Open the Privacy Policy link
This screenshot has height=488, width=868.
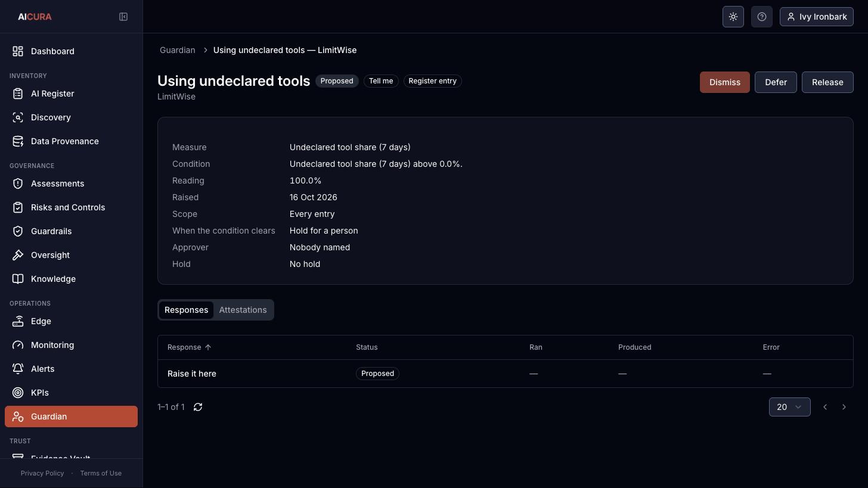click(42, 473)
